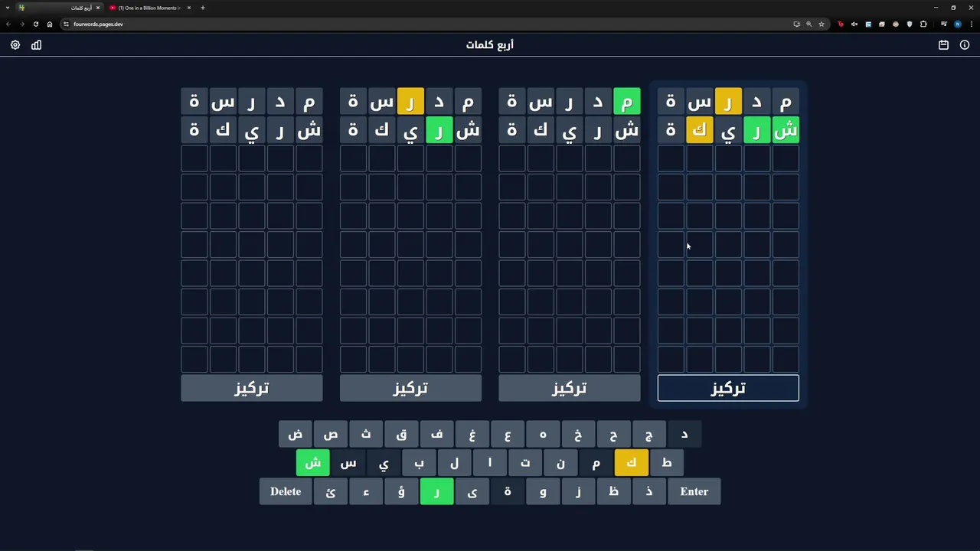Tap the خ keyboard key
The height and width of the screenshot is (551, 980).
tap(578, 434)
